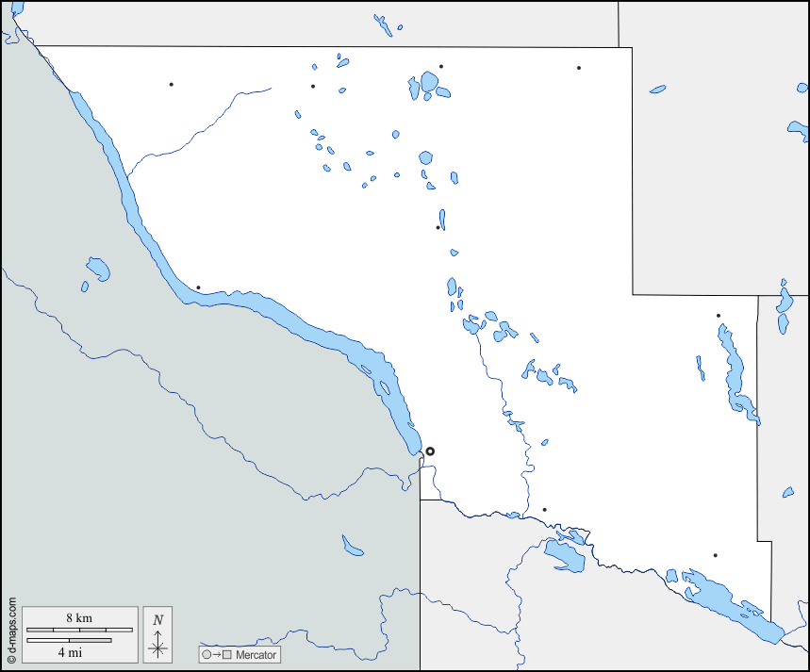
Task: Click the Mercator projection label
Action: pyautogui.click(x=256, y=654)
